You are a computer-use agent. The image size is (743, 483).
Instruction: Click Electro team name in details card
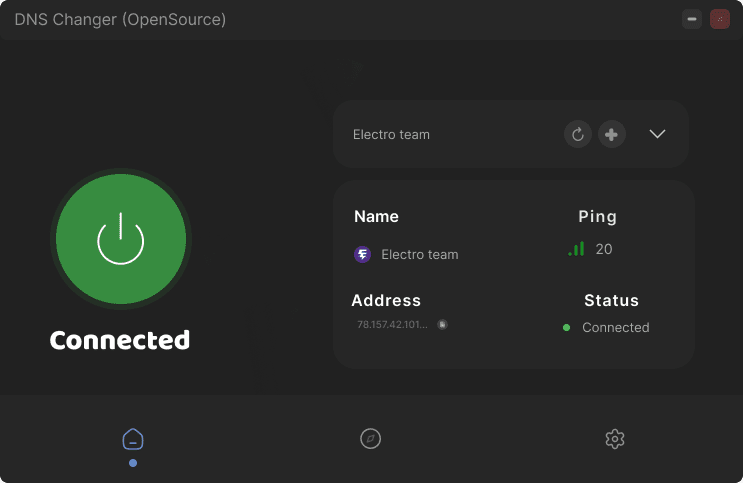pyautogui.click(x=420, y=255)
